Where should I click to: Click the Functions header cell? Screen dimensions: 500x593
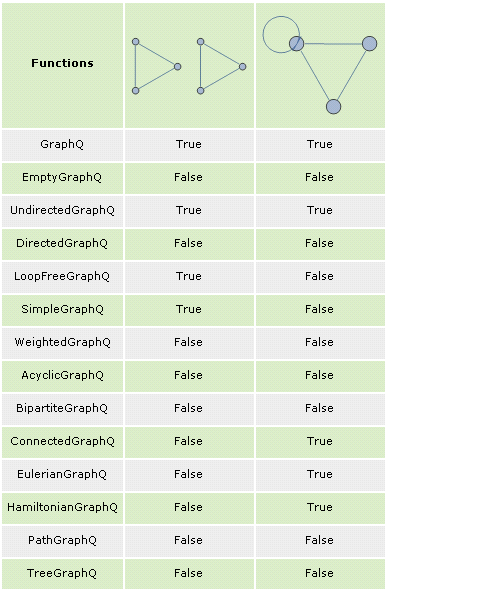coord(62,65)
